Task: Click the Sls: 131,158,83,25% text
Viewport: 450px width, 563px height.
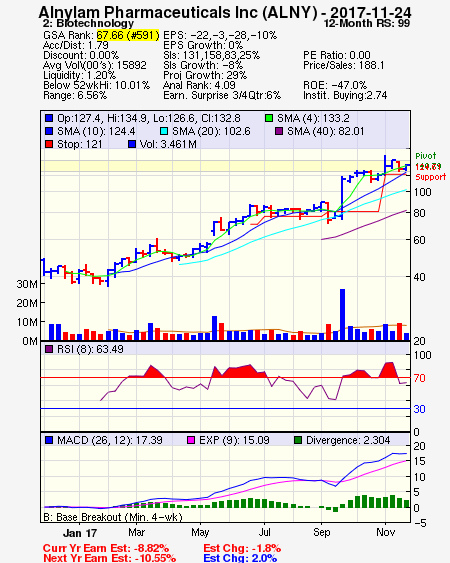Action: (212, 55)
